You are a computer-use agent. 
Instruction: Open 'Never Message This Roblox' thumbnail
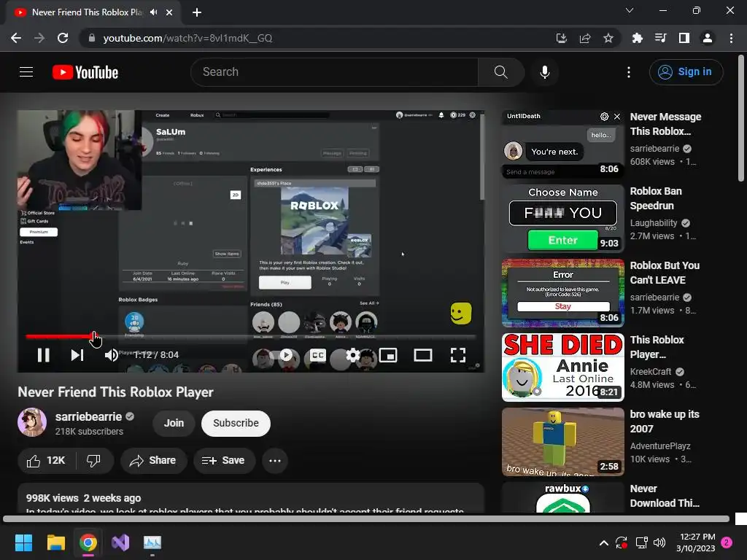point(562,144)
